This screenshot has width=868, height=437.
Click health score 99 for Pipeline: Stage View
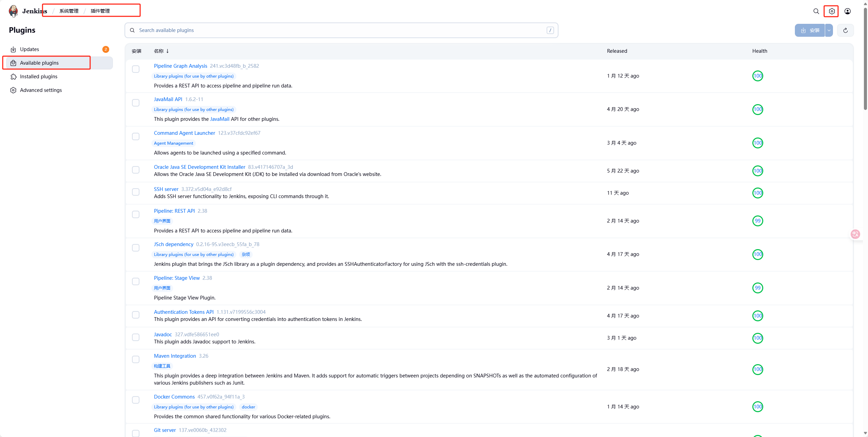point(757,288)
